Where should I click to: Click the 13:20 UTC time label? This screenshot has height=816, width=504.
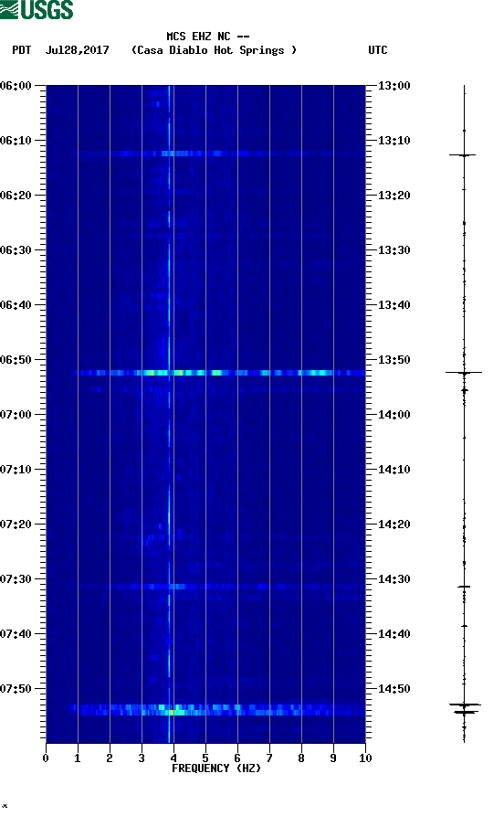click(x=394, y=196)
